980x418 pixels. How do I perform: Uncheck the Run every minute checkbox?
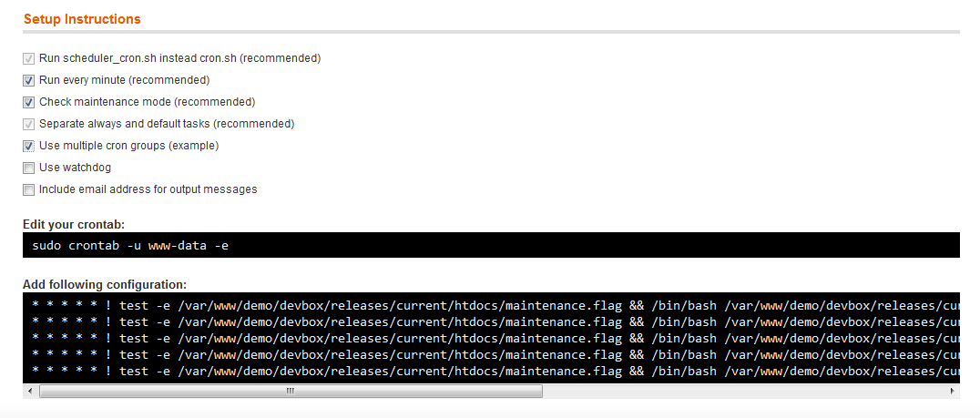coord(29,80)
